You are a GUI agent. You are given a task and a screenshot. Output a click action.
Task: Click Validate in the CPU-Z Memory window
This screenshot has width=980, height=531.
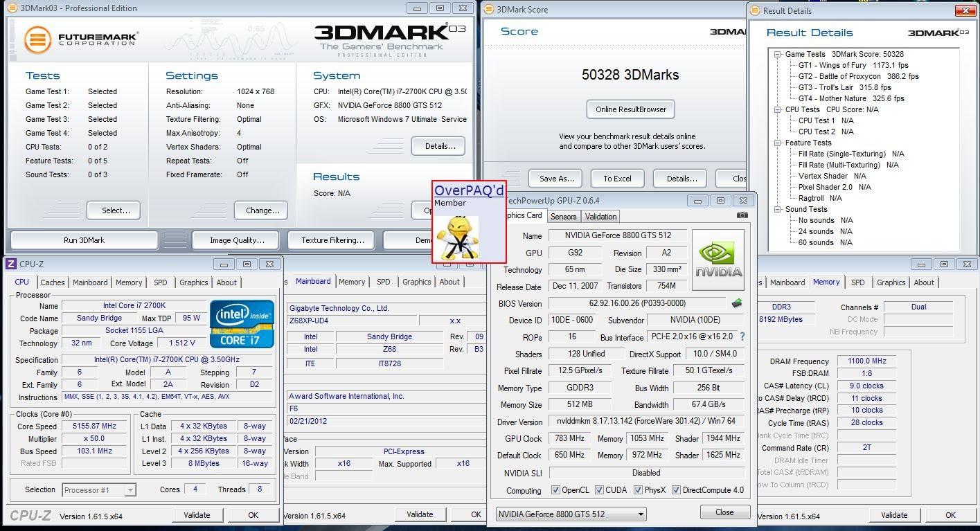(x=894, y=515)
